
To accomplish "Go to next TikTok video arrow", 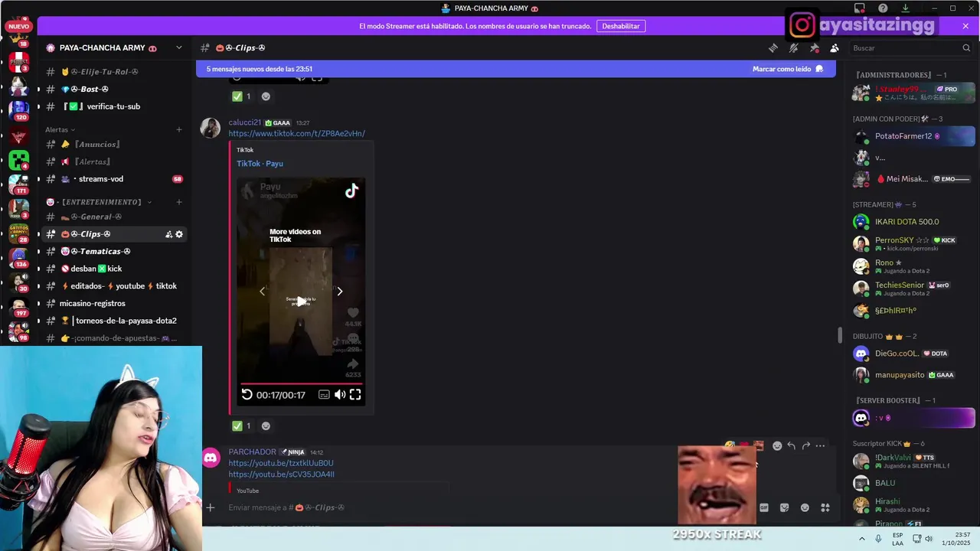I will (x=340, y=291).
